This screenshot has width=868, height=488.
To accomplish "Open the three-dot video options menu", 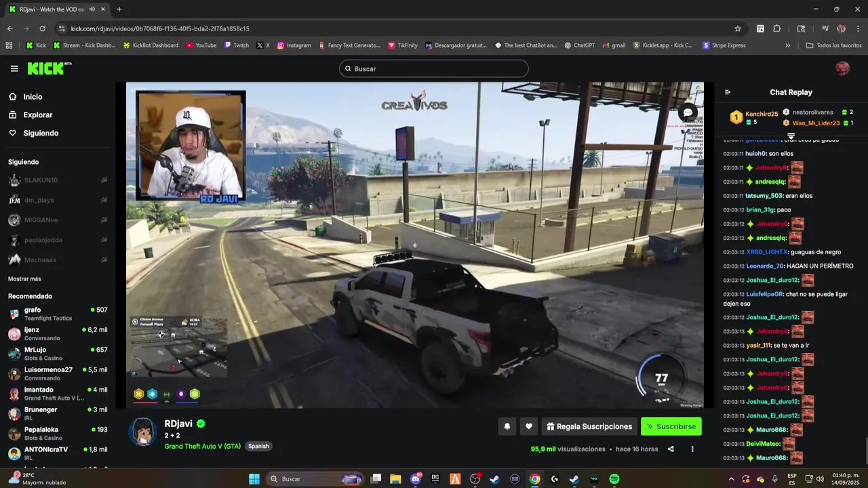I will (x=692, y=449).
